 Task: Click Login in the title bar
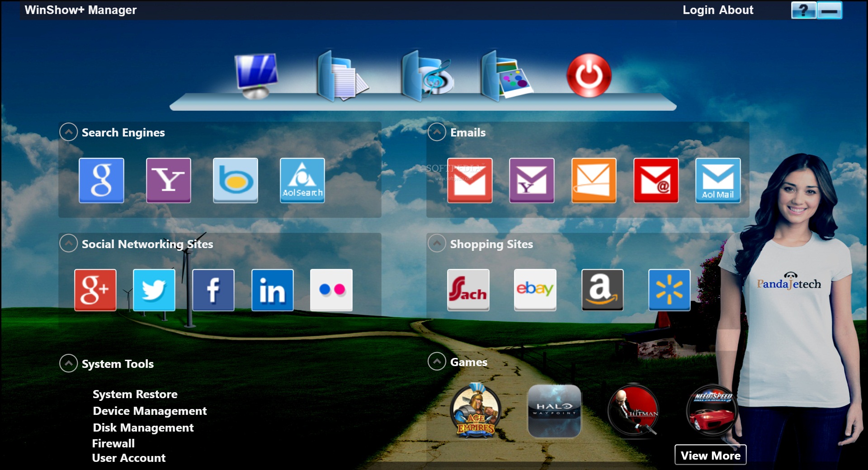[698, 10]
